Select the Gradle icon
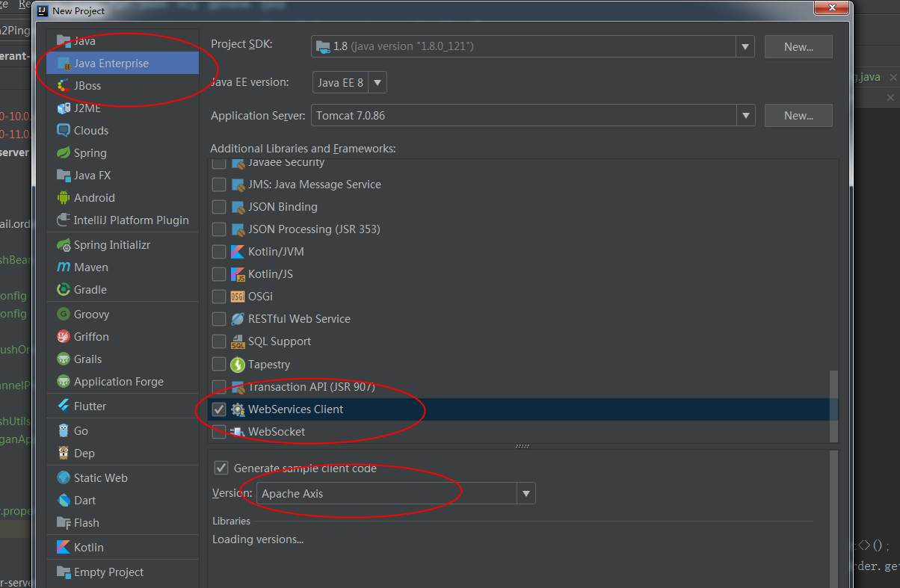This screenshot has height=588, width=900. pos(64,290)
